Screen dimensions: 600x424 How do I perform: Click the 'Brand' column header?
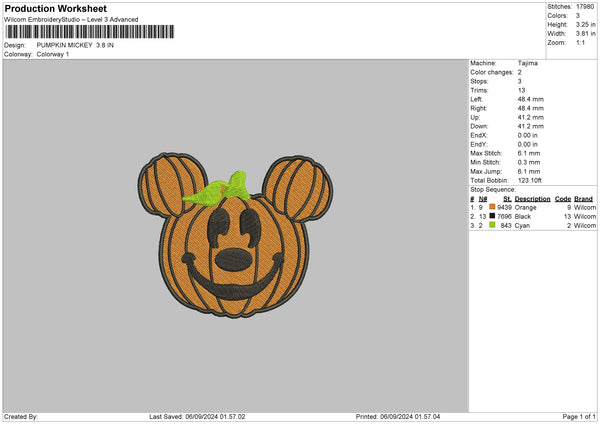click(584, 199)
